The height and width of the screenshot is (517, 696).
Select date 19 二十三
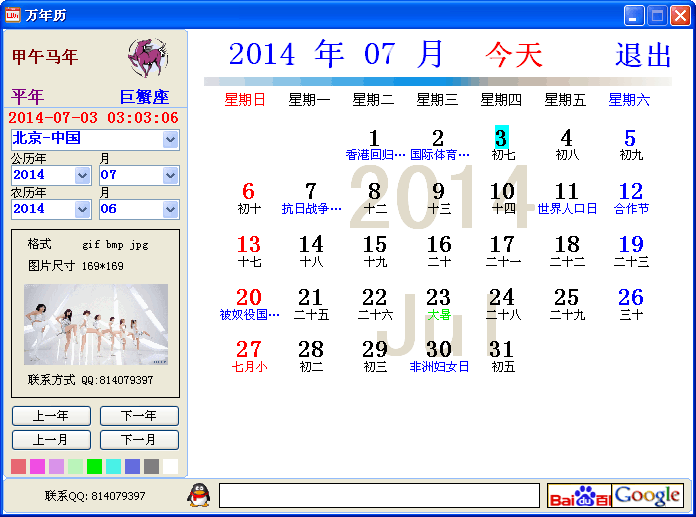point(631,251)
